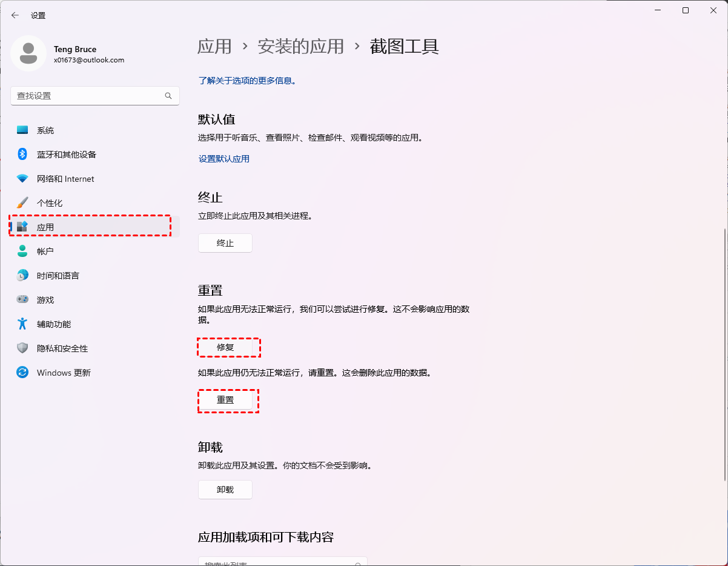Image resolution: width=728 pixels, height=566 pixels.
Task: Click the search magnifier icon
Action: [168, 96]
